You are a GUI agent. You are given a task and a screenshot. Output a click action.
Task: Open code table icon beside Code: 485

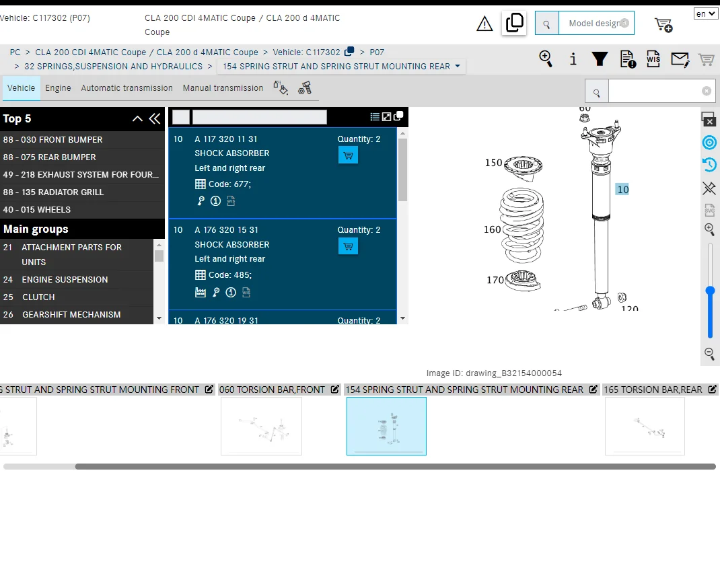(x=201, y=275)
